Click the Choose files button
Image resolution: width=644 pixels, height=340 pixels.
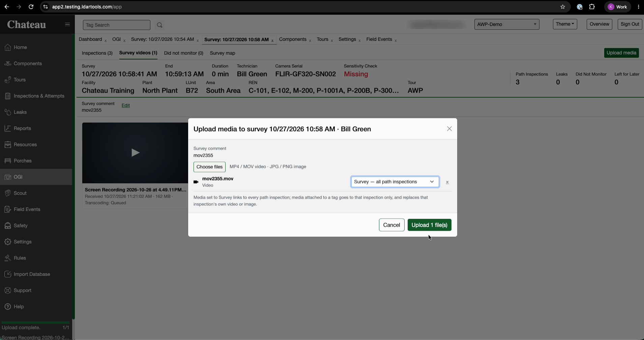(x=209, y=167)
